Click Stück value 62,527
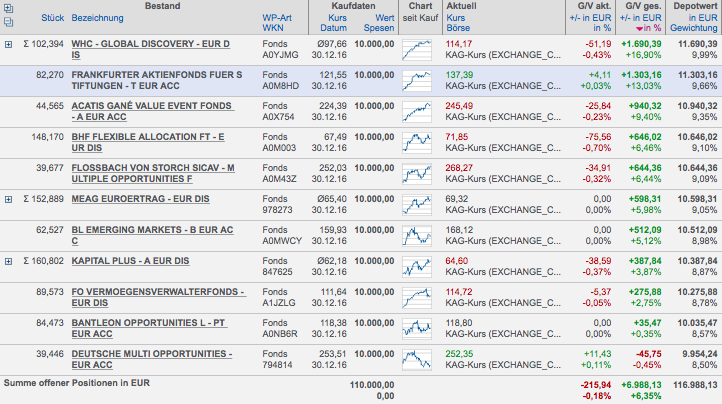Image resolution: width=722 pixels, height=404 pixels. 50,230
